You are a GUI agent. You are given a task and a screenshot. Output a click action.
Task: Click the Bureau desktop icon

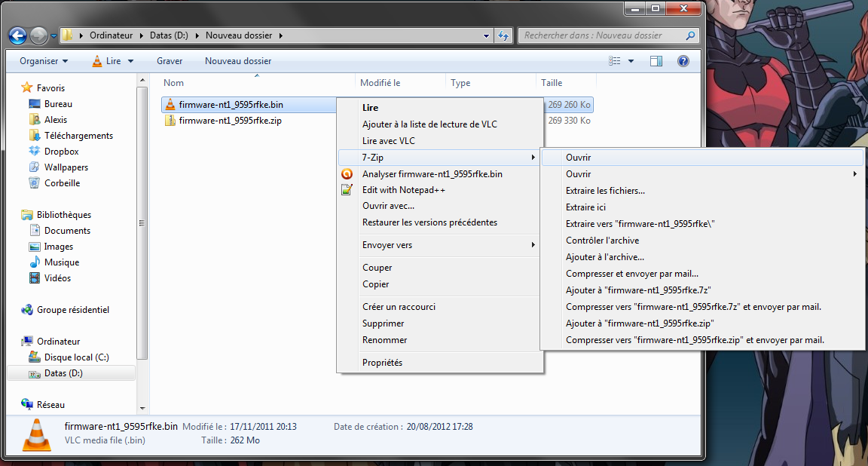click(35, 103)
